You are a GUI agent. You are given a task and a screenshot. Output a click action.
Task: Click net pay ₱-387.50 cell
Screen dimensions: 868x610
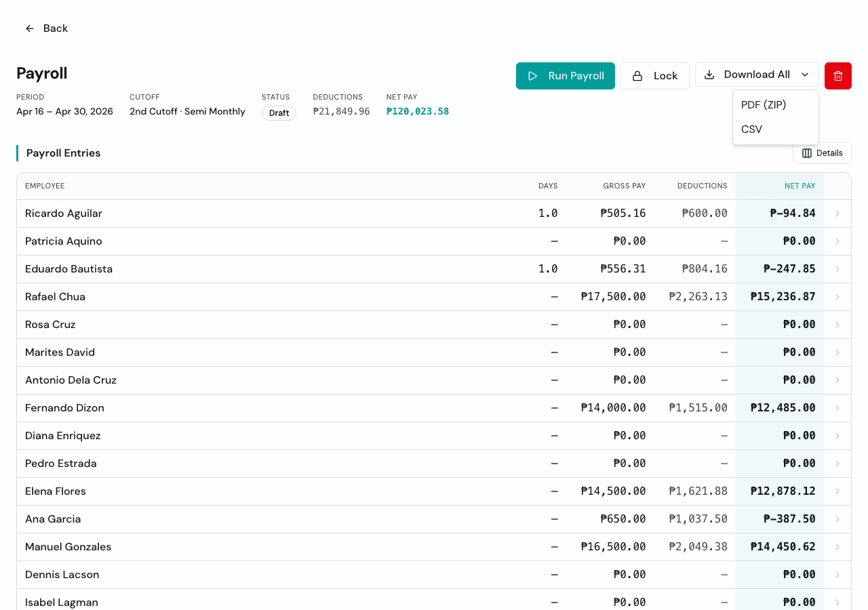pyautogui.click(x=789, y=519)
